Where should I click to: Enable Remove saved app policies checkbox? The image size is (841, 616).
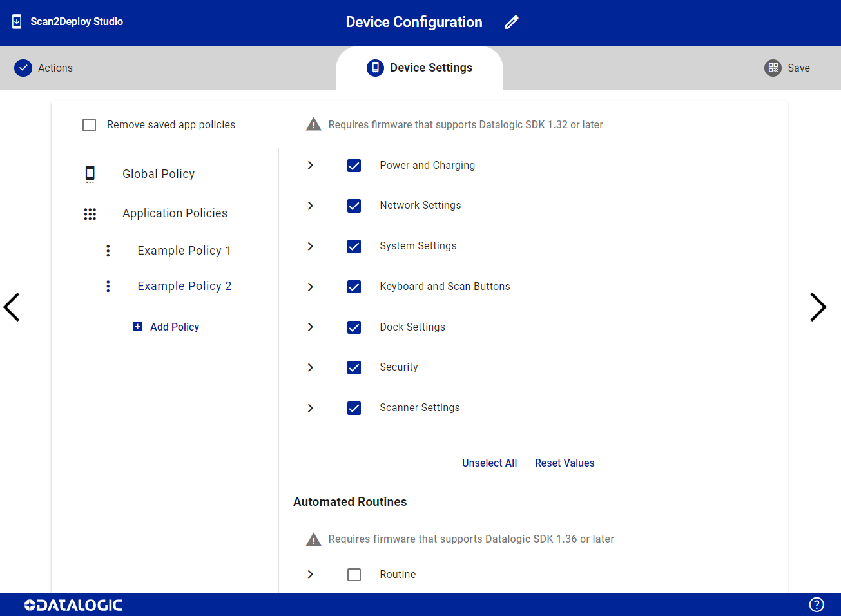90,125
